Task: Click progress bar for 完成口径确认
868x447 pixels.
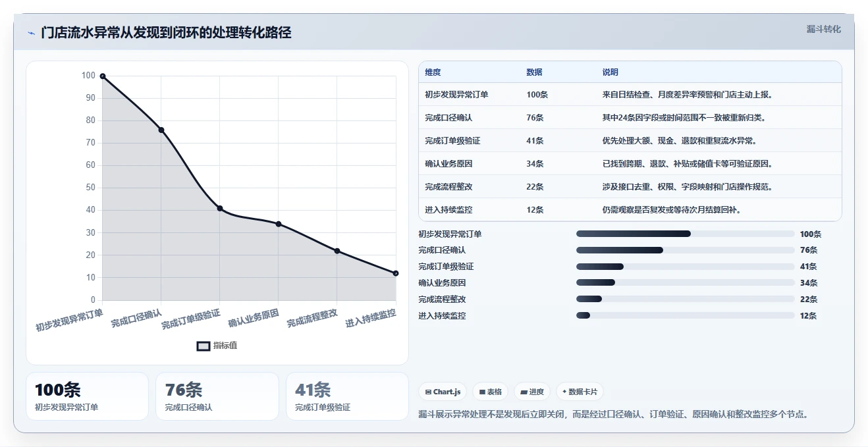Action: pyautogui.click(x=686, y=250)
